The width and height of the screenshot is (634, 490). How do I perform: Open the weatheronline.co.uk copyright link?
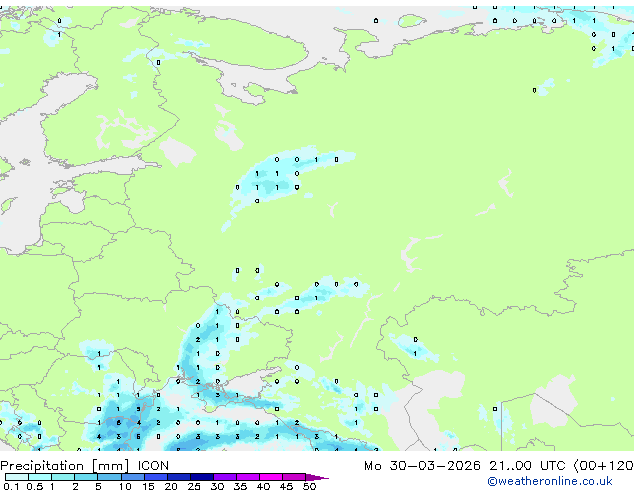pos(550,481)
